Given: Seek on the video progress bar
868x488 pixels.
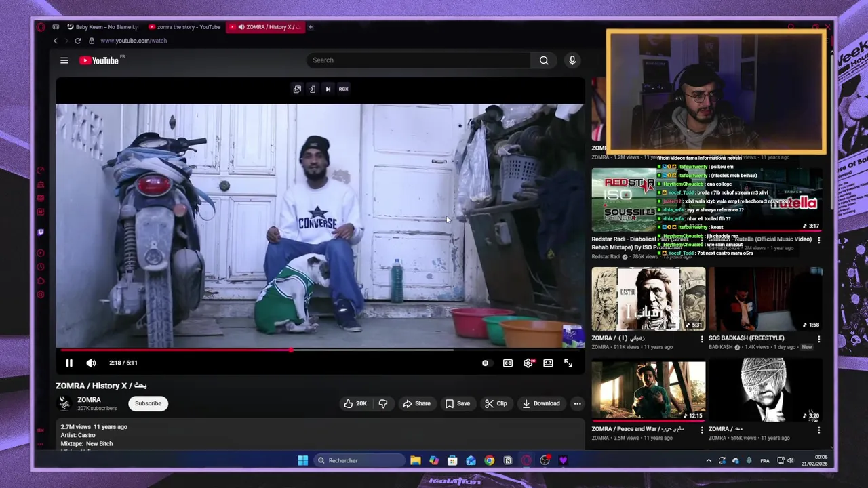Looking at the screenshot, I should pyautogui.click(x=319, y=350).
